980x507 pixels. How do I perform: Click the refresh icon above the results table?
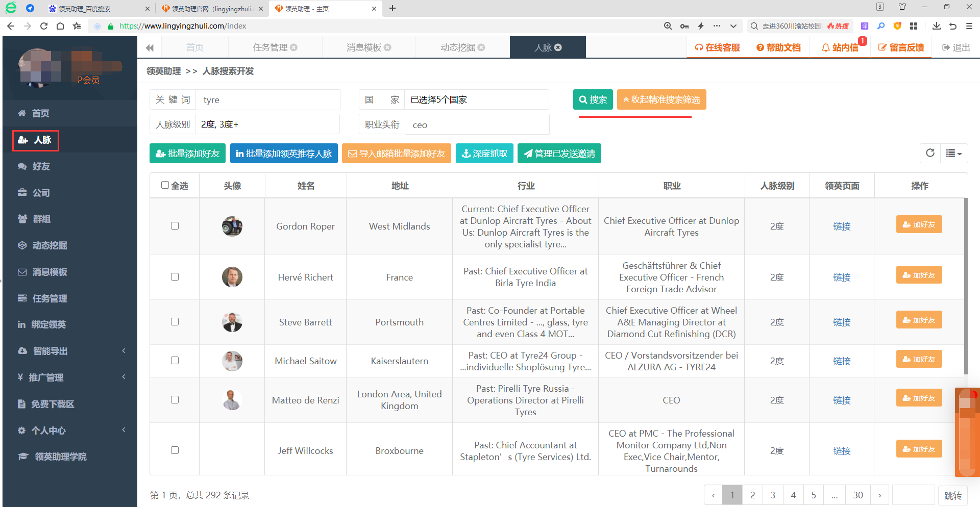coord(930,153)
